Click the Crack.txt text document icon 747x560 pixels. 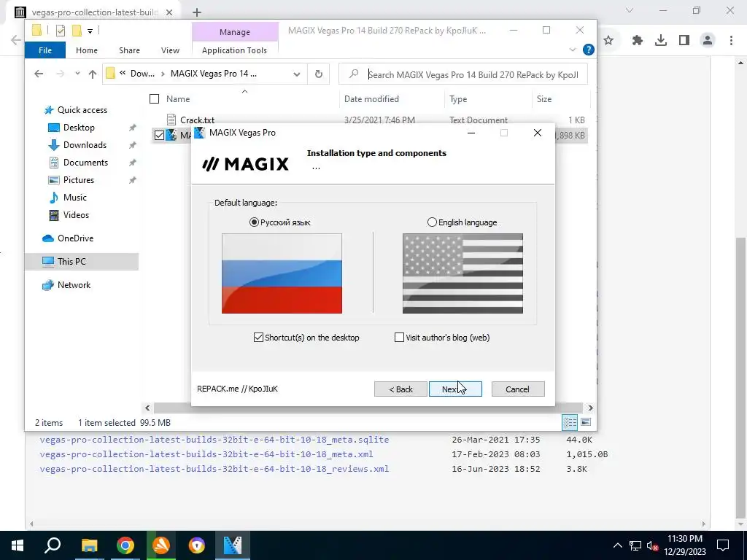click(x=171, y=120)
